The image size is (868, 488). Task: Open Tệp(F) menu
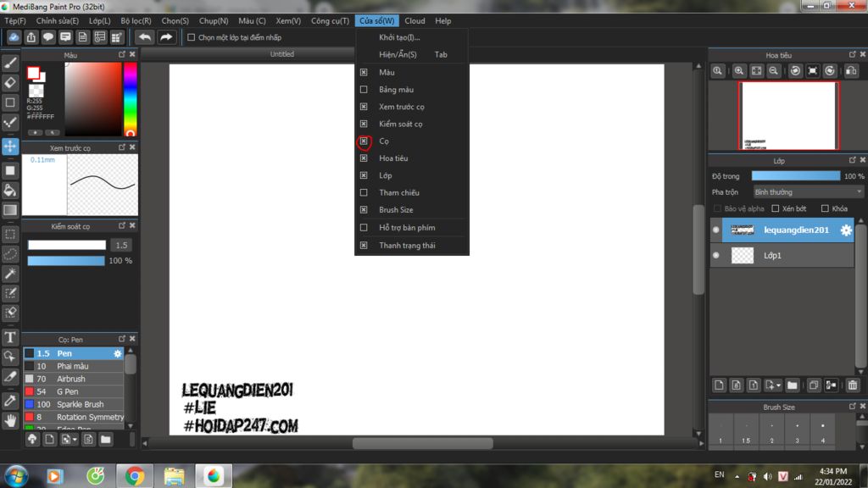(15, 20)
